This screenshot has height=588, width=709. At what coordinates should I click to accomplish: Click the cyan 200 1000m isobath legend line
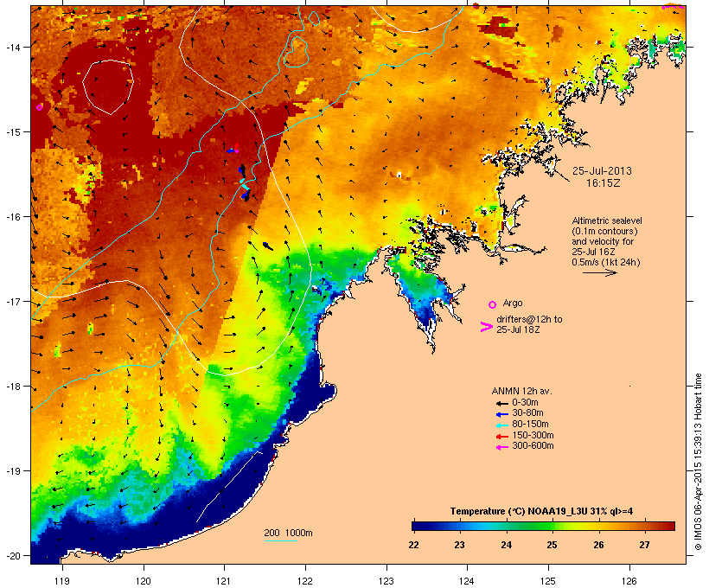[x=280, y=540]
